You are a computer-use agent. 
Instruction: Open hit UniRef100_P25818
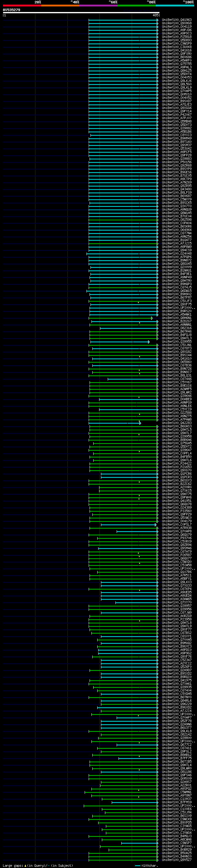coord(176,37)
